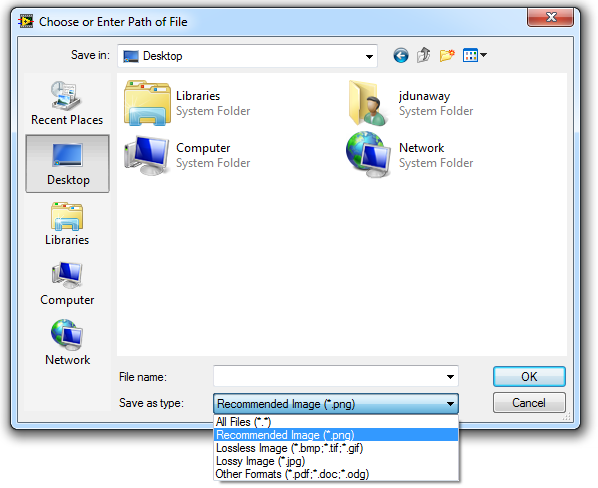Open Recent Places in the sidebar
Screen dimensions: 598x488
pos(67,103)
